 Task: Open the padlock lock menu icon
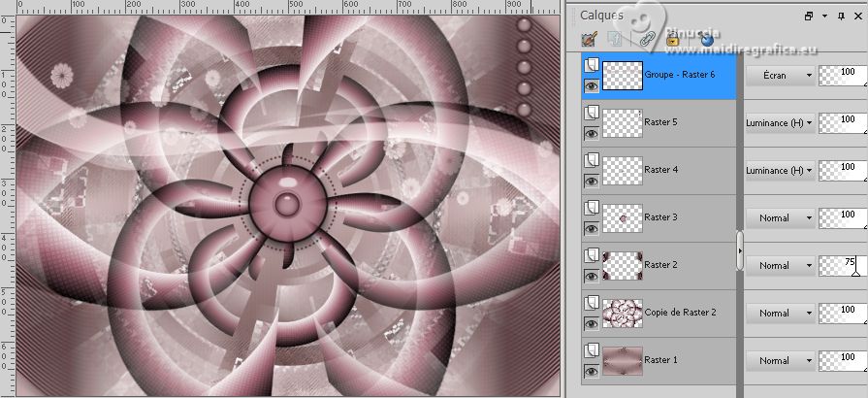point(673,39)
